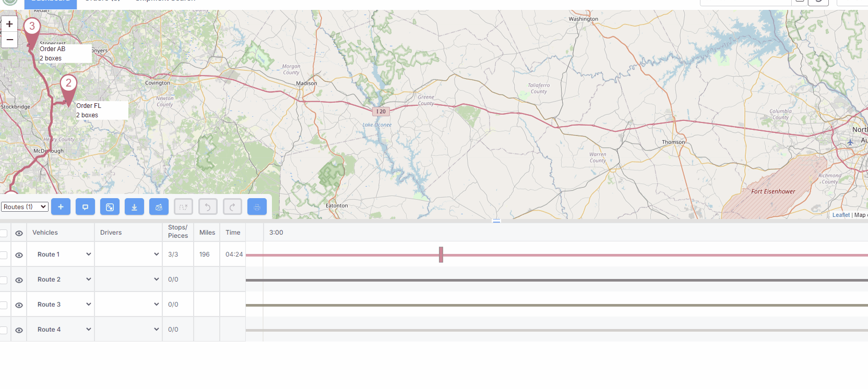Image resolution: width=868 pixels, height=389 pixels.
Task: Open the driver dropdown for Route 1
Action: tap(129, 254)
